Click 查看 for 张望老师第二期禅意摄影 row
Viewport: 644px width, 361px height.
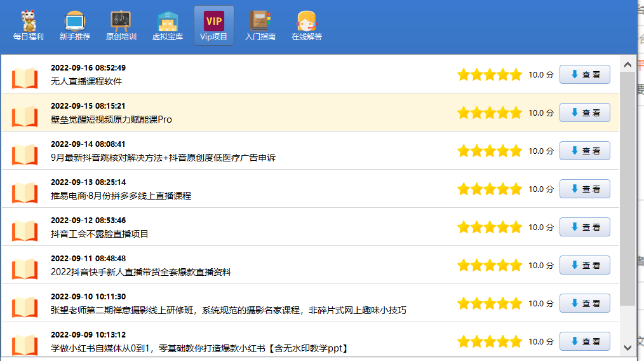click(x=585, y=303)
